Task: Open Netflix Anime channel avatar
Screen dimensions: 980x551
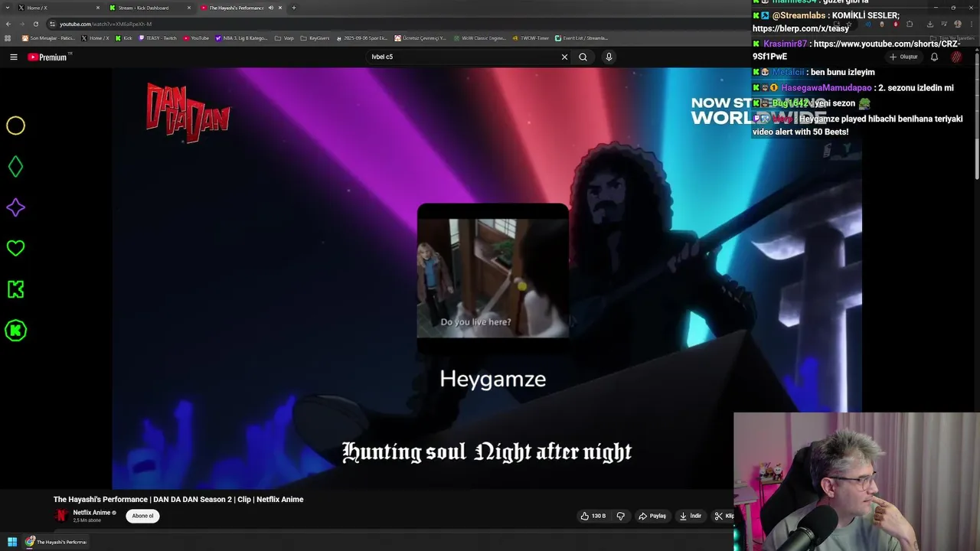Action: (60, 516)
